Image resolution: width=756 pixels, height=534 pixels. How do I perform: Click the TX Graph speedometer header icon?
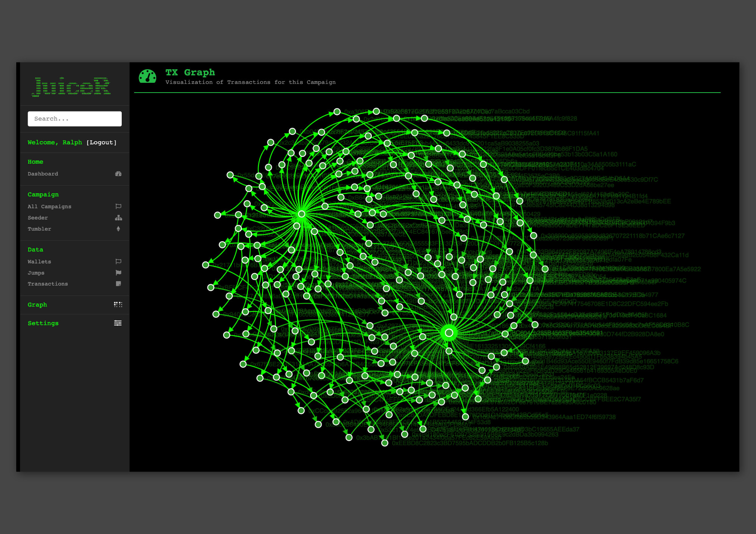tap(147, 76)
